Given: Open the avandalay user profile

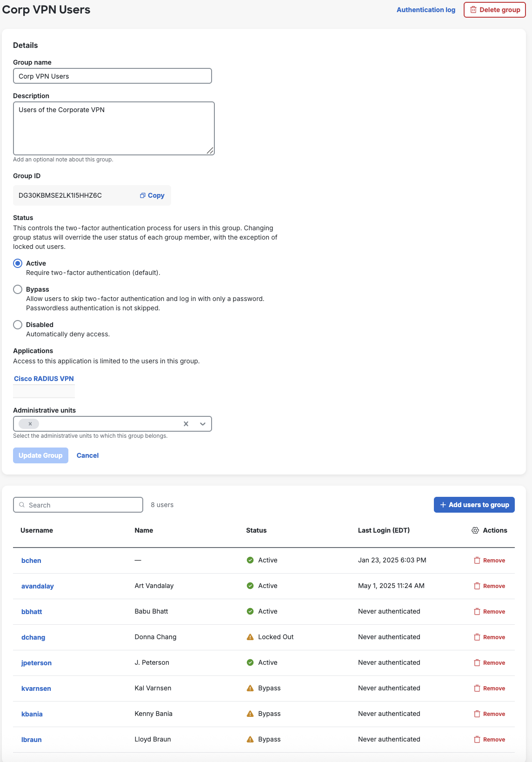Looking at the screenshot, I should pyautogui.click(x=38, y=586).
